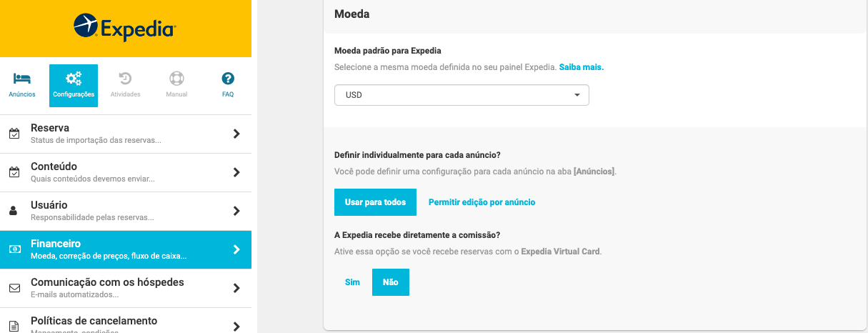Open the USD currency dropdown
The width and height of the screenshot is (868, 333).
tap(462, 95)
